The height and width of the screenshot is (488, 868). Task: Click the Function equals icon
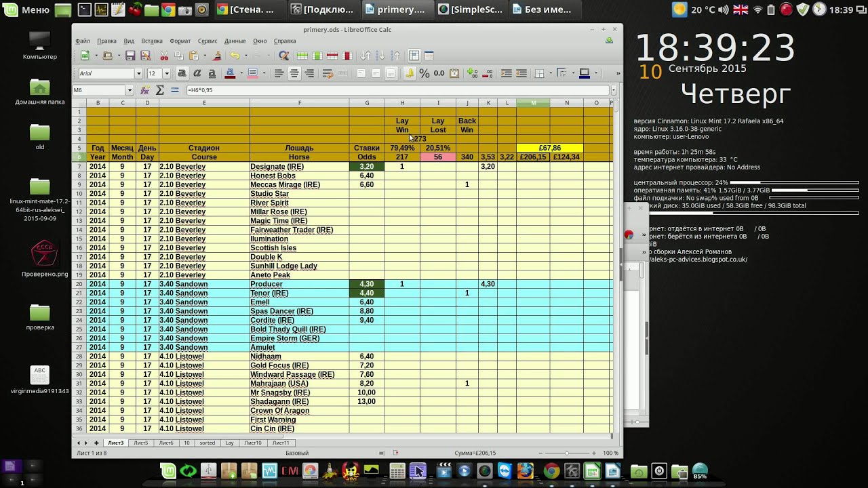click(x=175, y=90)
